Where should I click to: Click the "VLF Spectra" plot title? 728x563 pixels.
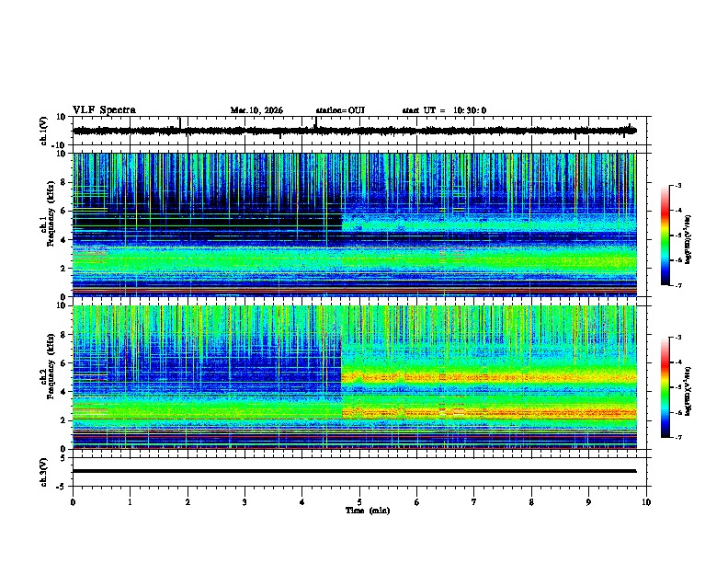104,110
